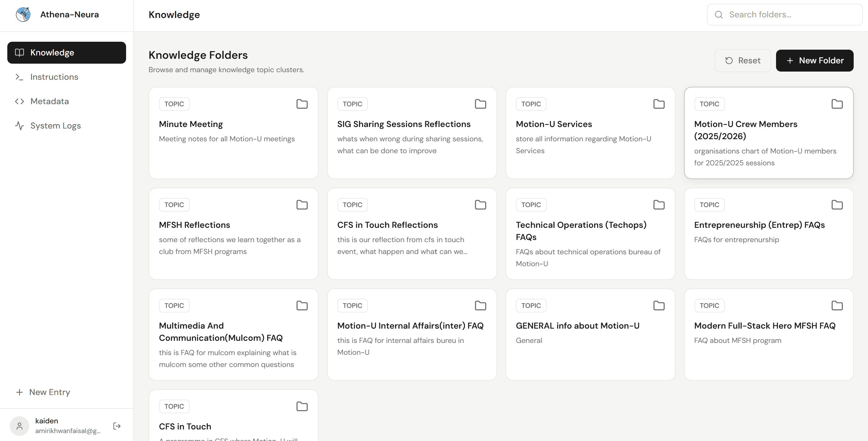Click the circular arrow icon in Reset
The height and width of the screenshot is (441, 868).
(x=729, y=60)
